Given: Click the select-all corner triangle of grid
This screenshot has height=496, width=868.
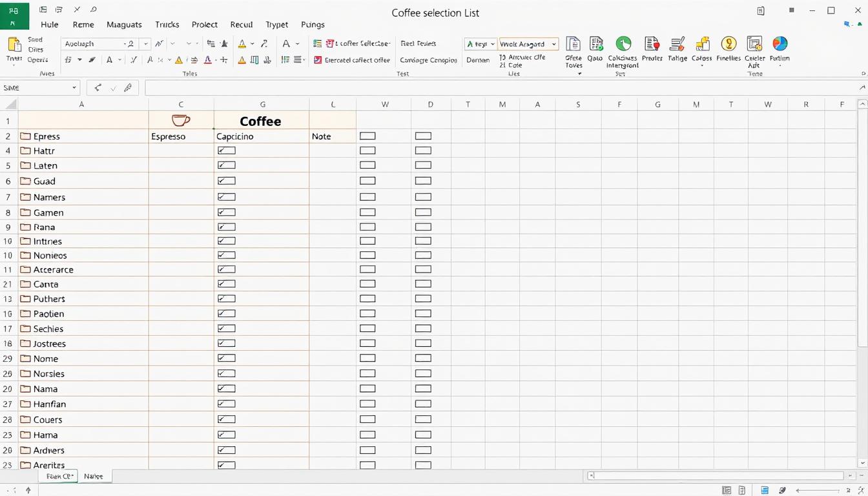Looking at the screenshot, I should coord(11,104).
